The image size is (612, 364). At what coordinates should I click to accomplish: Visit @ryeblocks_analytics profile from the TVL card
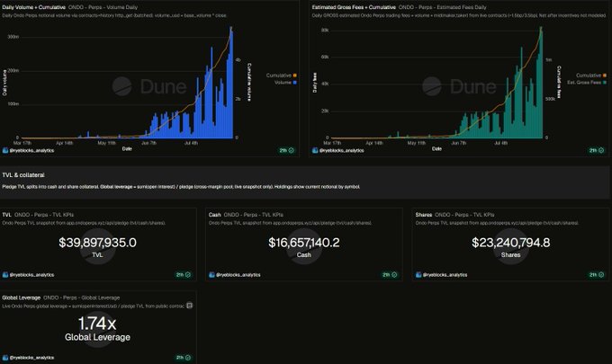[x=31, y=275]
